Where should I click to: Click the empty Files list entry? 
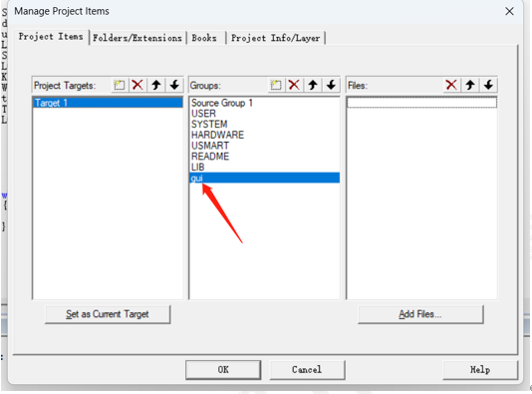(421, 103)
